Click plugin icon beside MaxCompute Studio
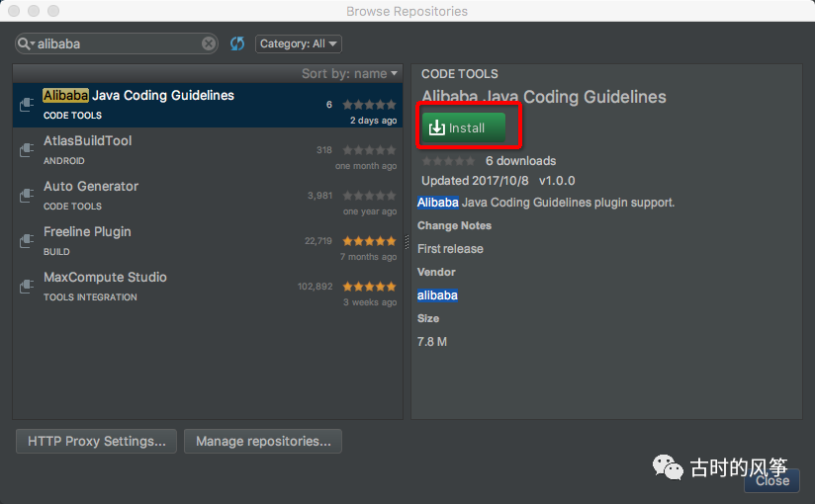The height and width of the screenshot is (504, 815). pyautogui.click(x=27, y=287)
